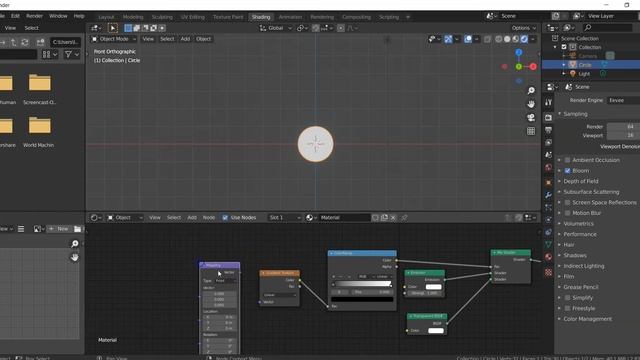Open the node editor Object type dropdown
This screenshot has width=640, height=360.
coord(124,218)
